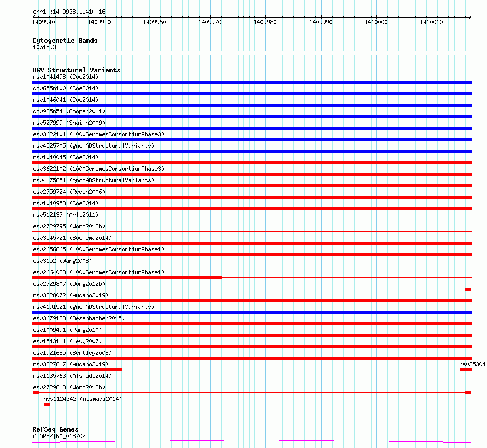Open variant nsv1046041 (Coe2014)
This screenshot has width=487, height=448.
tap(66, 100)
